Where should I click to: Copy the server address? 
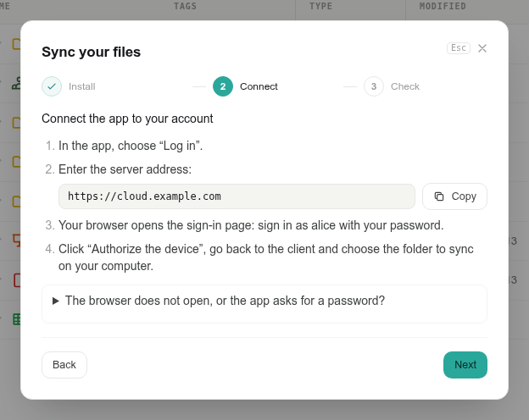454,196
